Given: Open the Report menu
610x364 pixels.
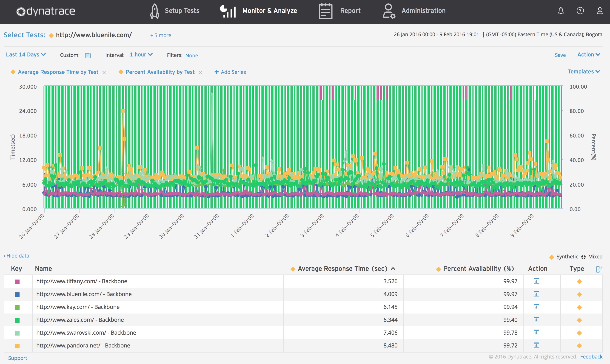Looking at the screenshot, I should [339, 11].
